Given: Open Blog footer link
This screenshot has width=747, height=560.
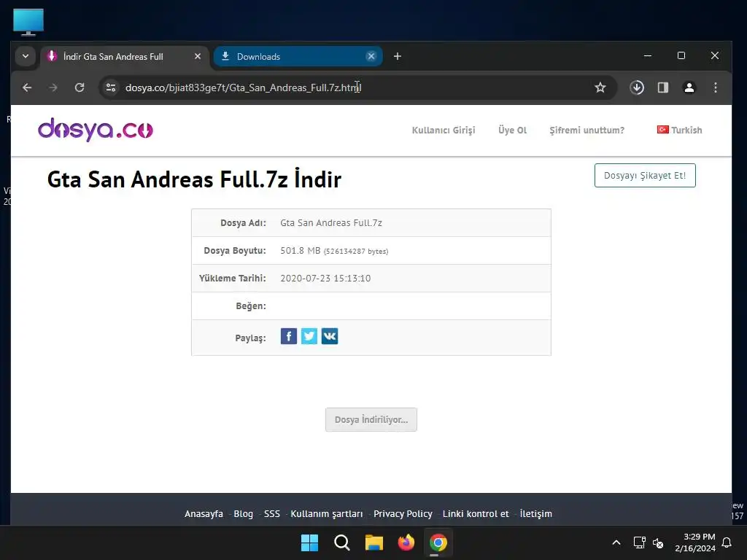Looking at the screenshot, I should pyautogui.click(x=244, y=514).
